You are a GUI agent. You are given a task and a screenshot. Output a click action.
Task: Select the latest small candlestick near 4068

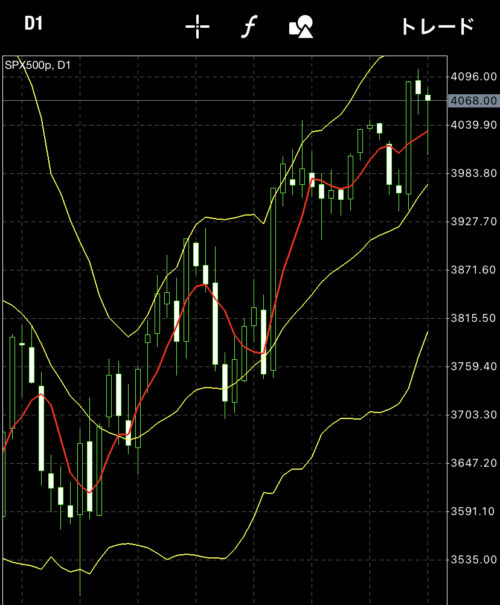tap(428, 98)
